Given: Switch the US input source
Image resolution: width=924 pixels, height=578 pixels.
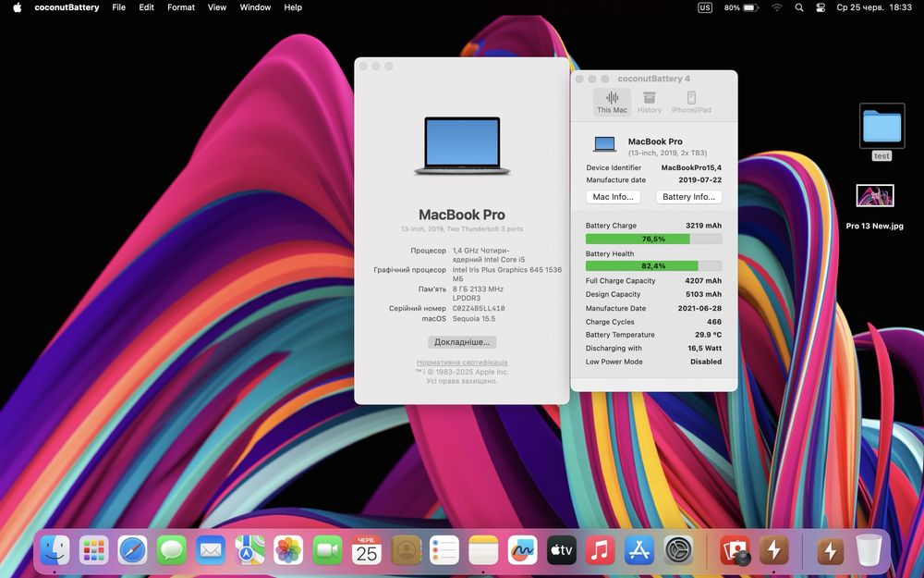Looking at the screenshot, I should coord(705,7).
